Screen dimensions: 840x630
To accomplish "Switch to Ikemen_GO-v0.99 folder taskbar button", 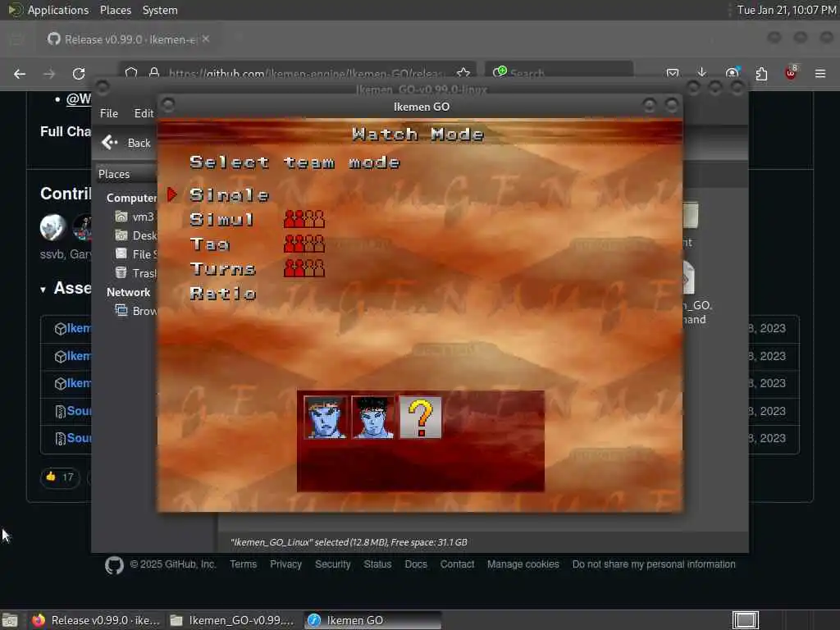I will pyautogui.click(x=233, y=620).
